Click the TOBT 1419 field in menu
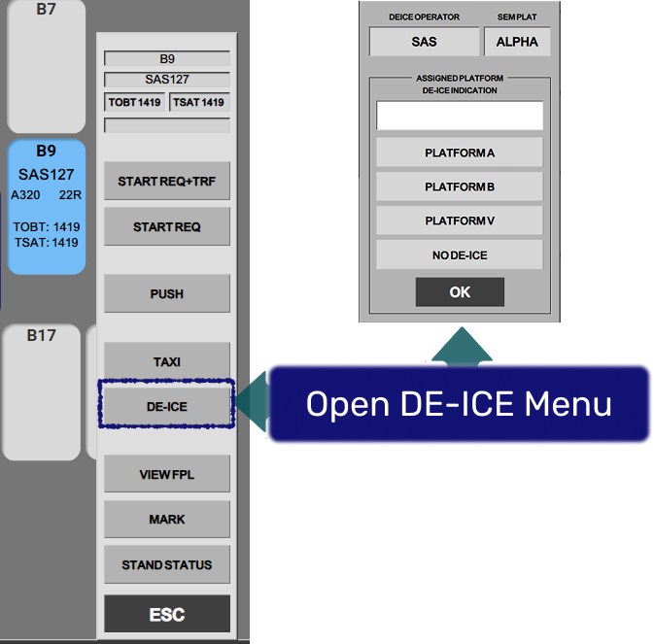 135,102
